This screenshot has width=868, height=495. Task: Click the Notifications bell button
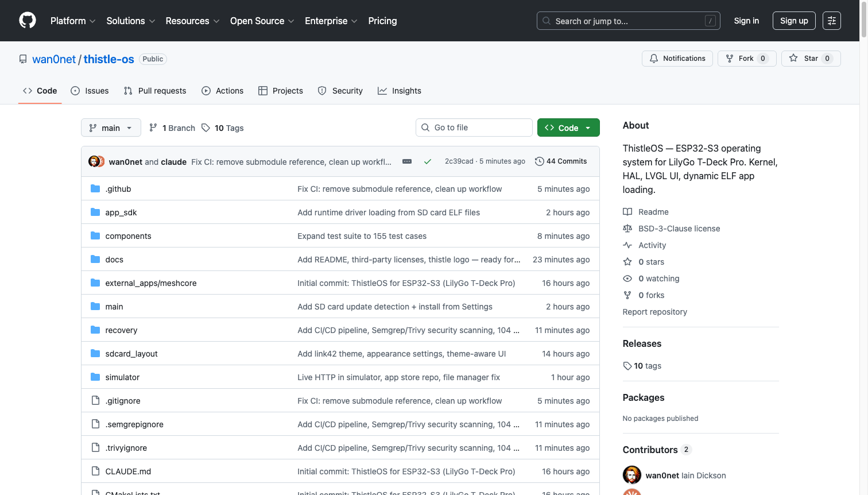pyautogui.click(x=677, y=59)
